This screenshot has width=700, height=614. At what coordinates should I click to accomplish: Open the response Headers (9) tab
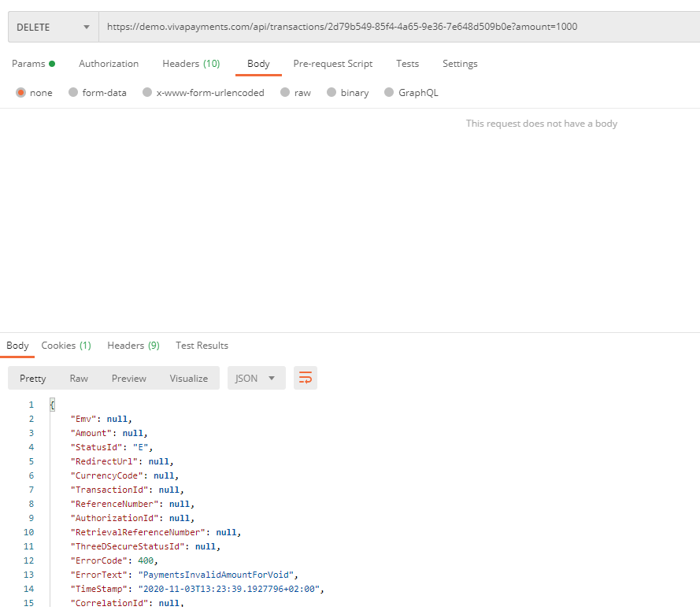(x=134, y=346)
